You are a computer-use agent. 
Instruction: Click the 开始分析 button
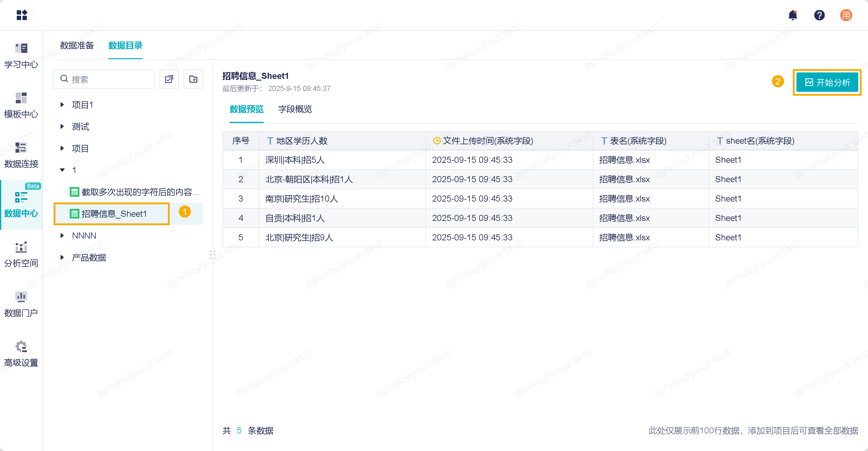pyautogui.click(x=827, y=82)
